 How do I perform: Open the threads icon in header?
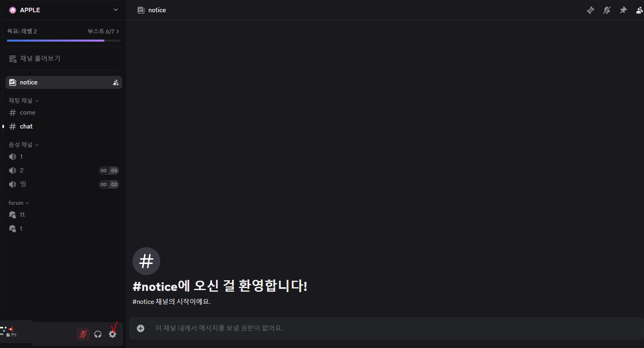pyautogui.click(x=590, y=10)
